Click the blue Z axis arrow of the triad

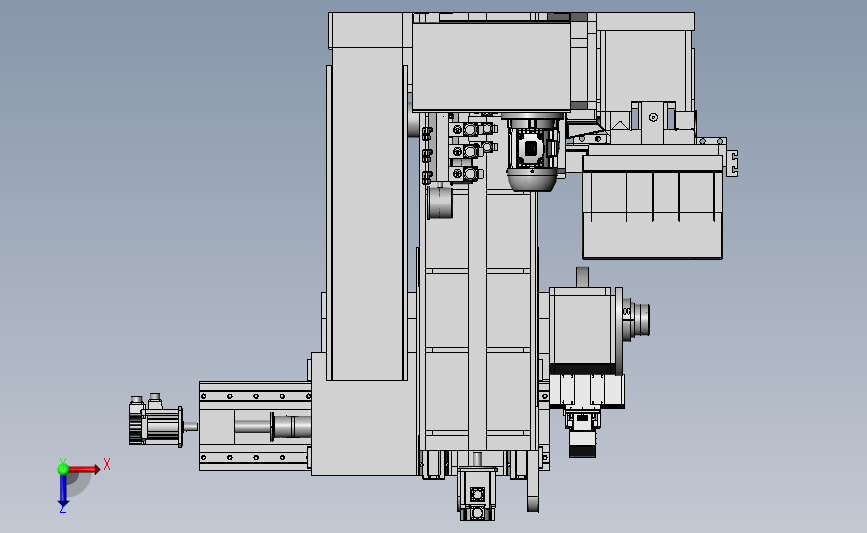pyautogui.click(x=63, y=492)
